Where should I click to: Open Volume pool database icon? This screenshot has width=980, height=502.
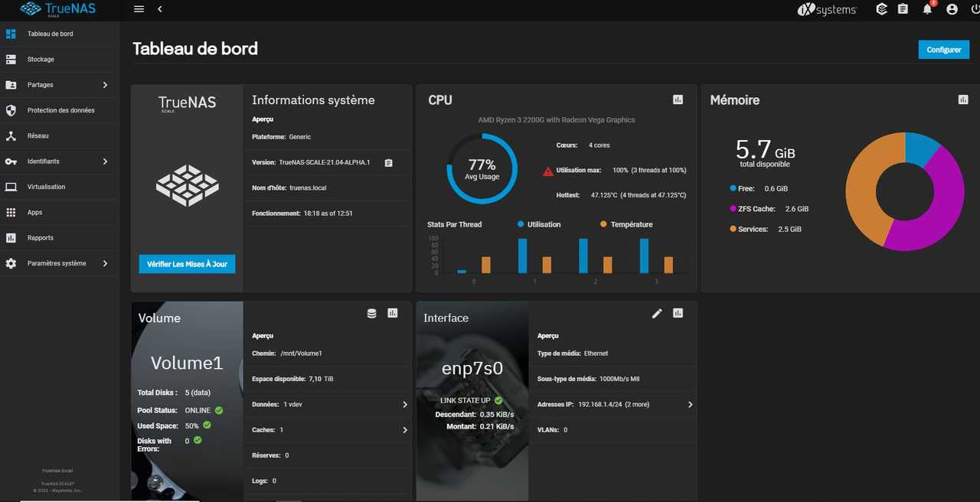(x=371, y=313)
